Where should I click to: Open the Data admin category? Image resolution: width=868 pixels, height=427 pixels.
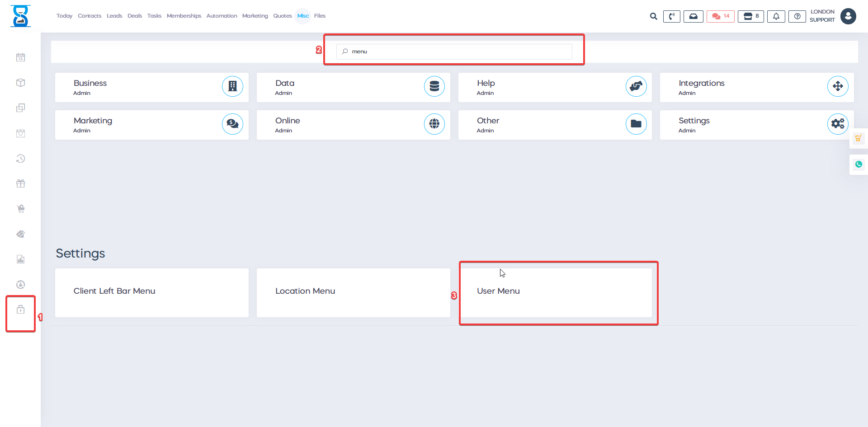(353, 87)
